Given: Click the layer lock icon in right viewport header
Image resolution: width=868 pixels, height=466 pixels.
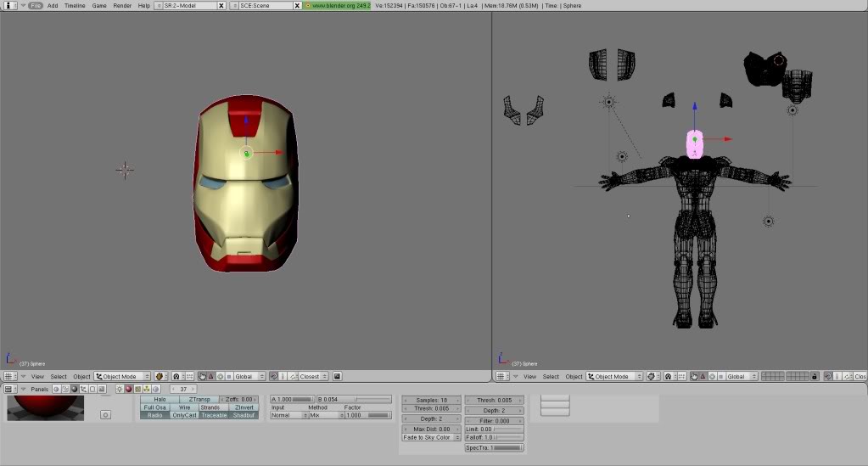Looking at the screenshot, I should click(x=815, y=376).
